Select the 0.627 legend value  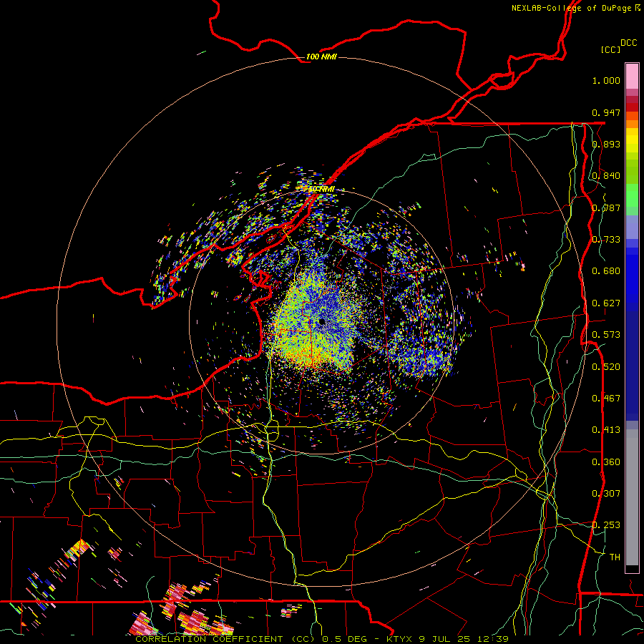pyautogui.click(x=606, y=303)
